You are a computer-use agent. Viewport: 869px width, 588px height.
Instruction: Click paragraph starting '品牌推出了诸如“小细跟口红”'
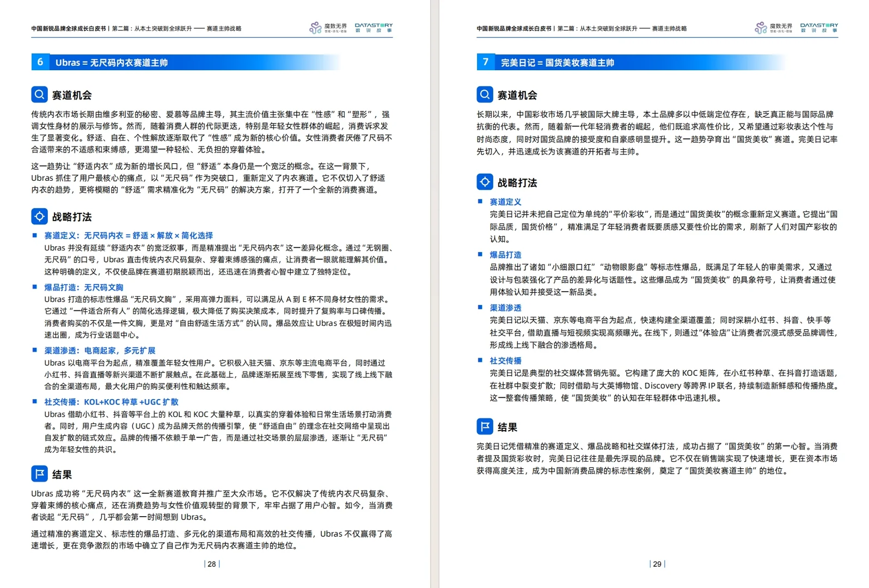point(664,279)
